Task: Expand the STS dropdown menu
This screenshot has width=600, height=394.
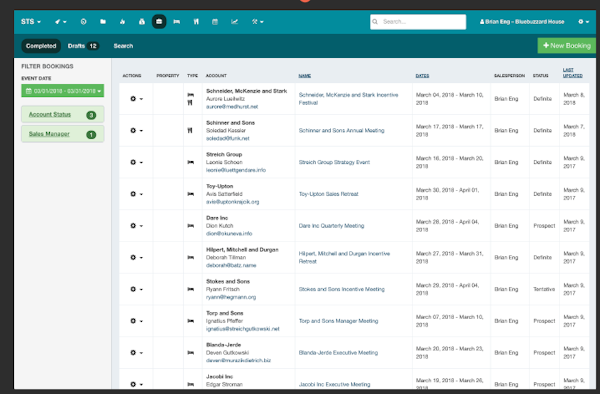Action: 31,22
